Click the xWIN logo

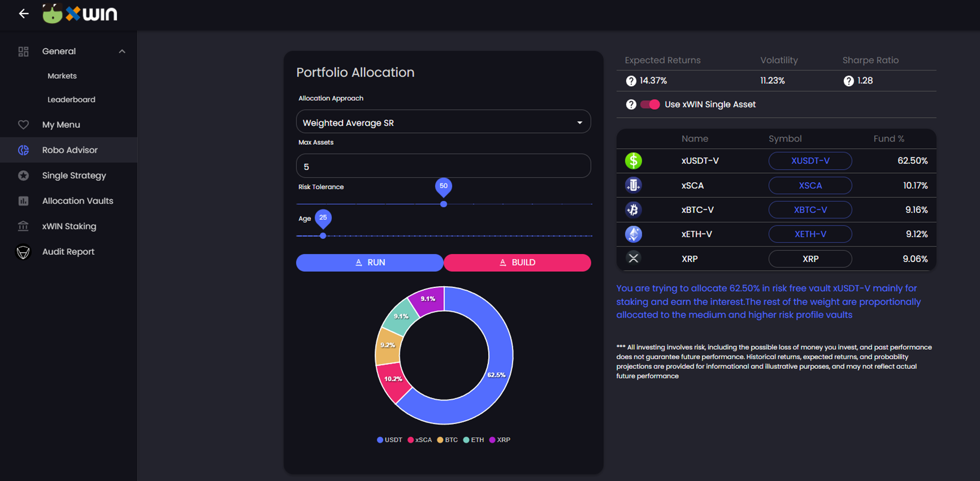[x=80, y=14]
